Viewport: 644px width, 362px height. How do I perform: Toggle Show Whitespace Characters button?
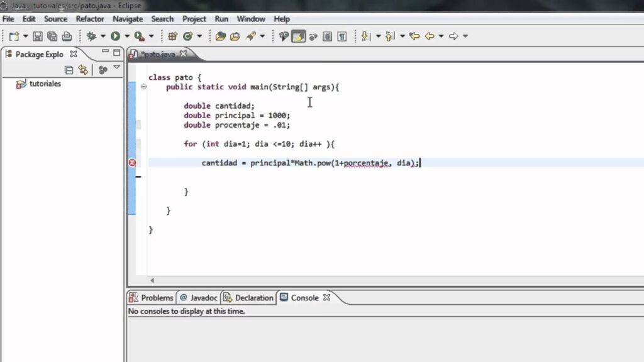(341, 36)
